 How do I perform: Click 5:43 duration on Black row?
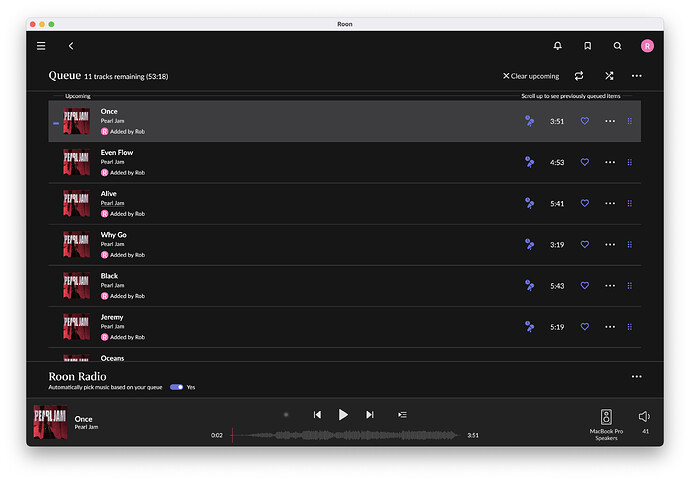click(557, 286)
